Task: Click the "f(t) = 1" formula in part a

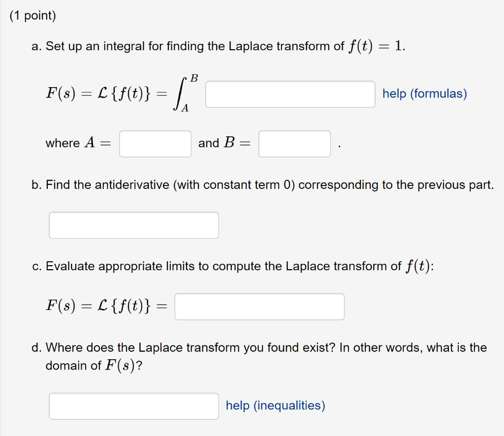Action: 377,46
